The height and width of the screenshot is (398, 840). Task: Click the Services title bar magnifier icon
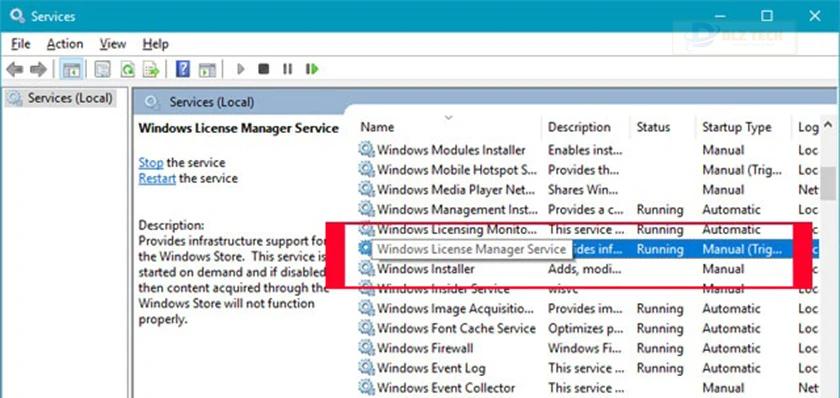click(17, 16)
